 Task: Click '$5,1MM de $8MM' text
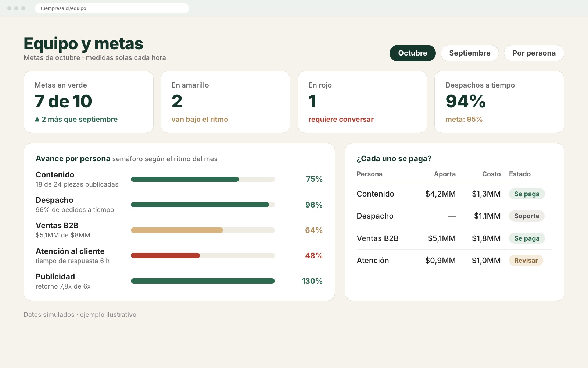coord(63,235)
